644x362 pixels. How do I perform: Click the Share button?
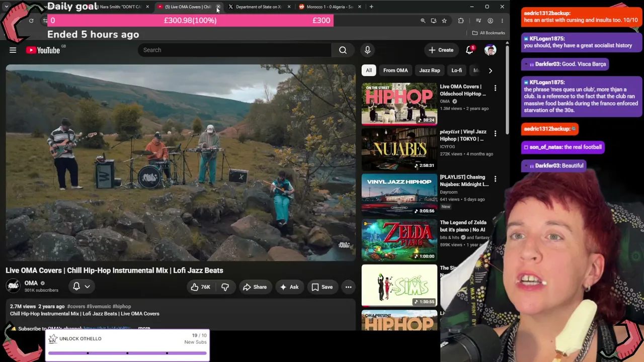point(255,287)
